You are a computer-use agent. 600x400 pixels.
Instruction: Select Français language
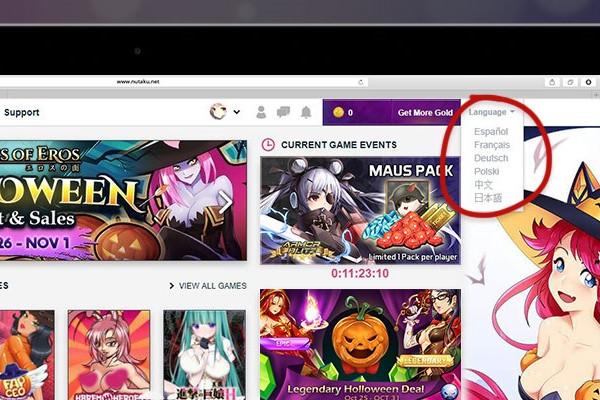pyautogui.click(x=492, y=145)
